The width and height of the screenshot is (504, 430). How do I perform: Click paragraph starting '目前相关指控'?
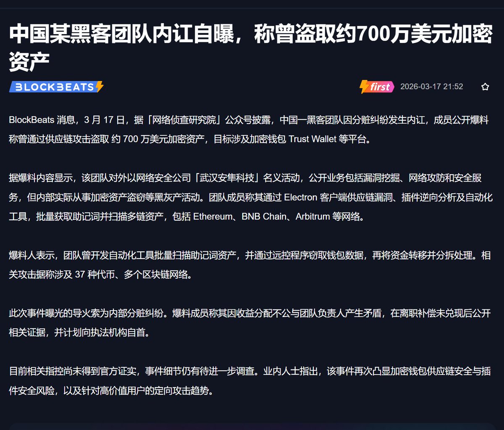tap(250, 381)
